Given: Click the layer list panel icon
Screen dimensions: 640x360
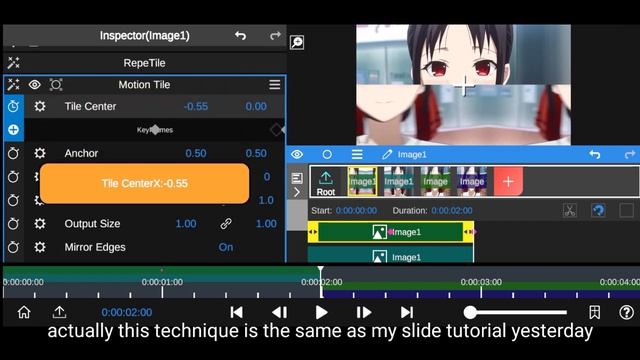Looking at the screenshot, I should (297, 178).
